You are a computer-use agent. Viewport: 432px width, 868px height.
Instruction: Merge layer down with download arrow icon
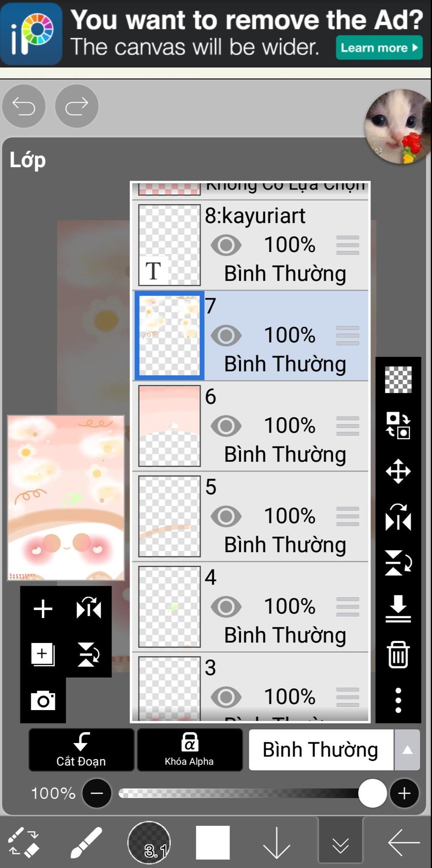(x=398, y=609)
